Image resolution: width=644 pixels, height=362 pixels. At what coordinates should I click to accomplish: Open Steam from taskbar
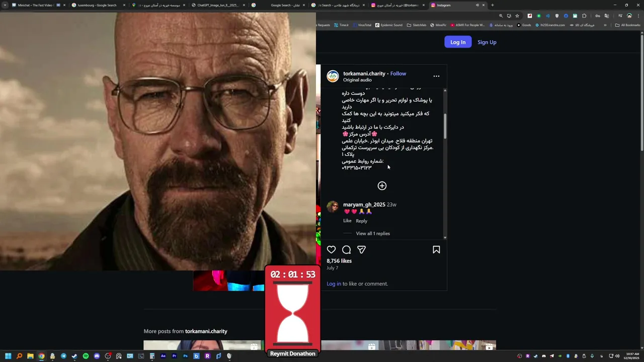pos(74,356)
